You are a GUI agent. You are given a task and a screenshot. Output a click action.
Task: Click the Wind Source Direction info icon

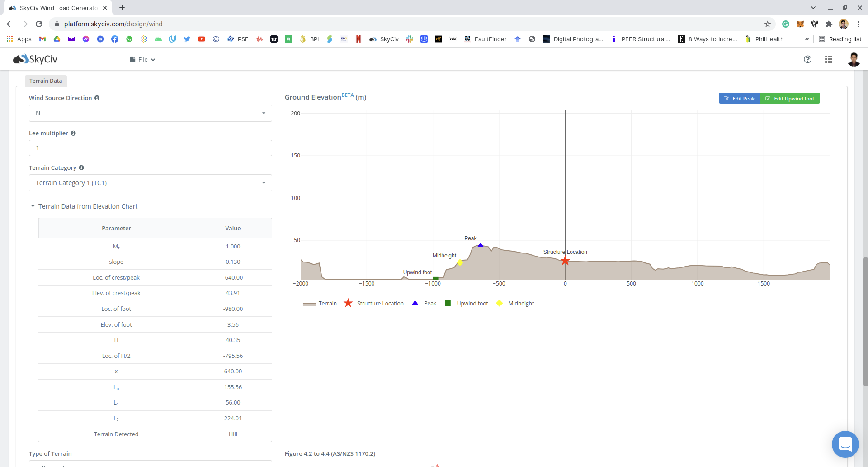[x=97, y=98]
